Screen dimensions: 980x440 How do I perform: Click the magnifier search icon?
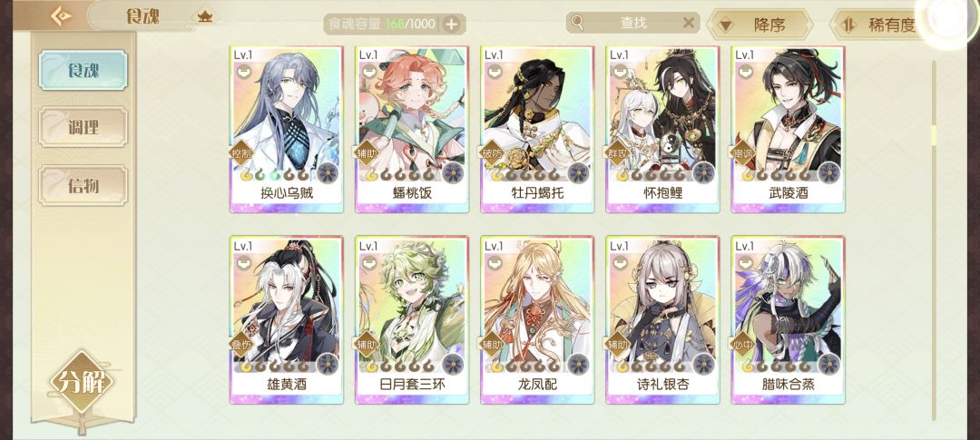click(577, 23)
